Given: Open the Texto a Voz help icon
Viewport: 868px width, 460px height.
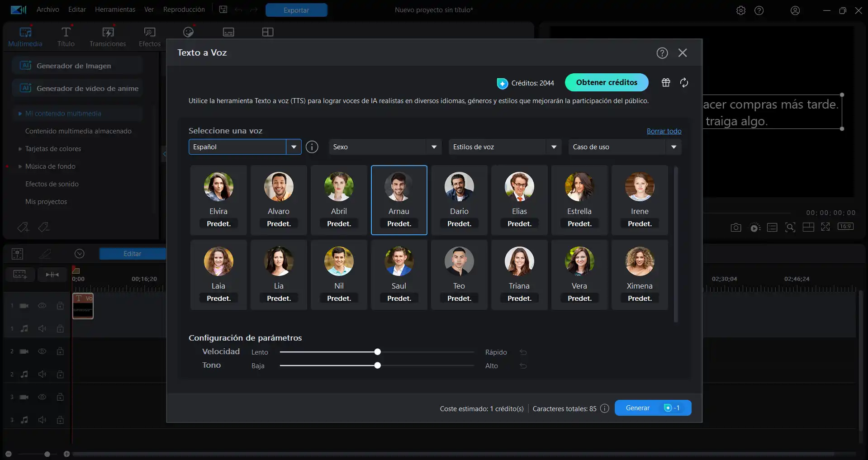Looking at the screenshot, I should (662, 53).
